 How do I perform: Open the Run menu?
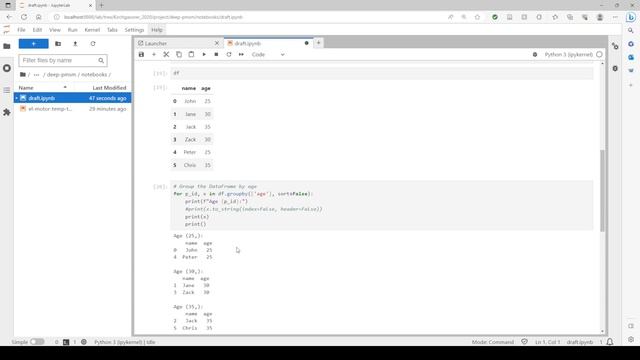click(72, 30)
